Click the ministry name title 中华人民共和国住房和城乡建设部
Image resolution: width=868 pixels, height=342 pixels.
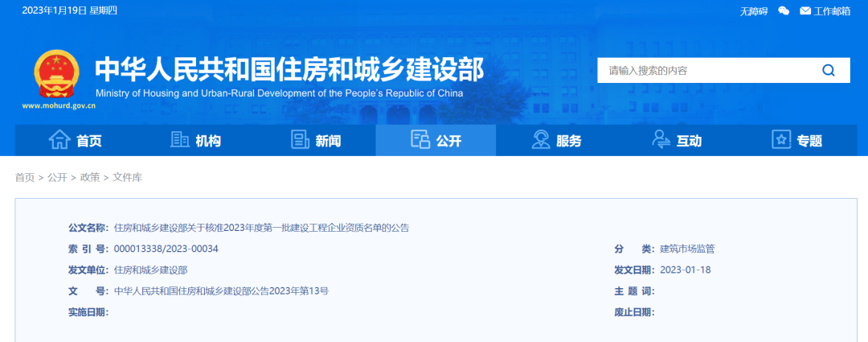coord(289,70)
